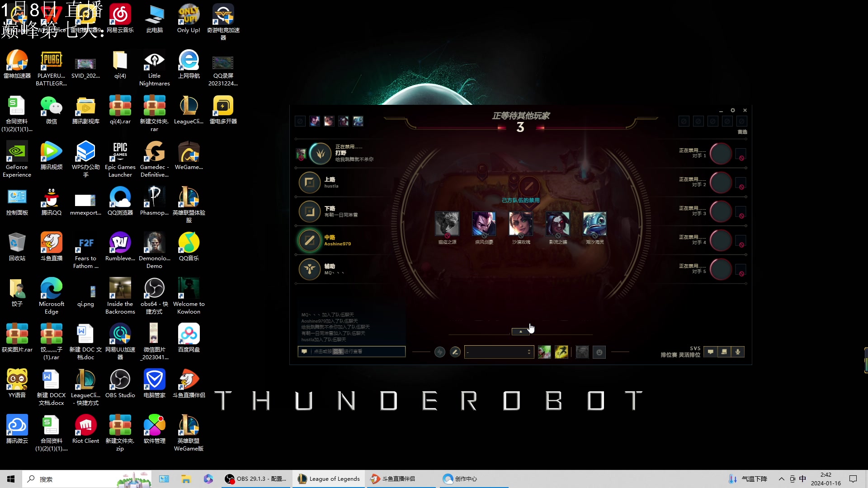Change the first summoner spell (Heal)
The width and height of the screenshot is (868, 488).
[x=544, y=352]
